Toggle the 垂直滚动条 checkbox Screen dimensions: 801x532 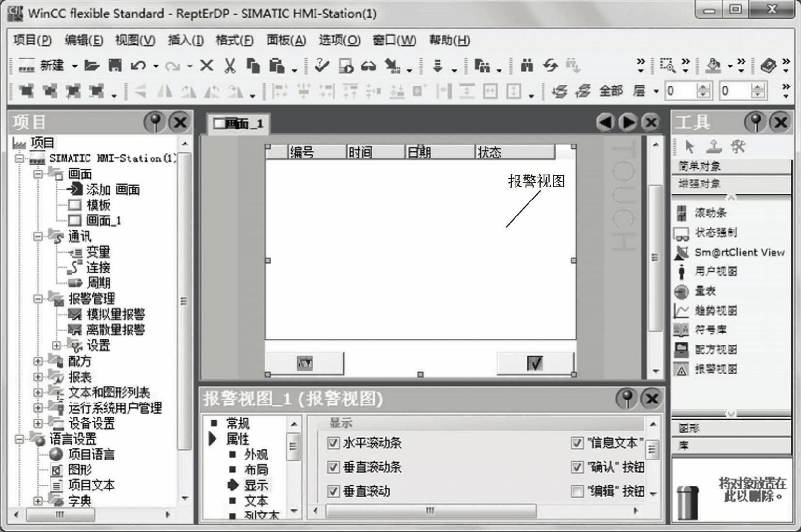[333, 467]
